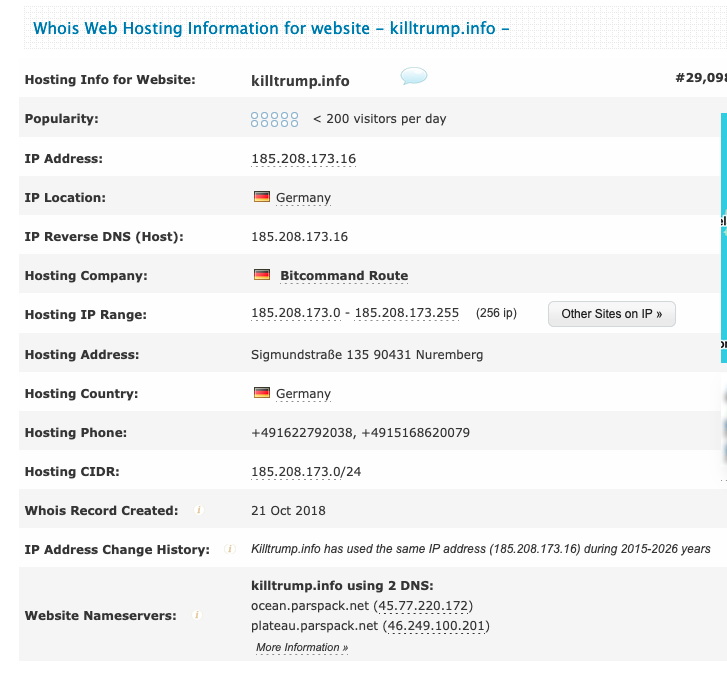Open the Hosting CIDR 185.208.173.0/24 link

pyautogui.click(x=306, y=471)
